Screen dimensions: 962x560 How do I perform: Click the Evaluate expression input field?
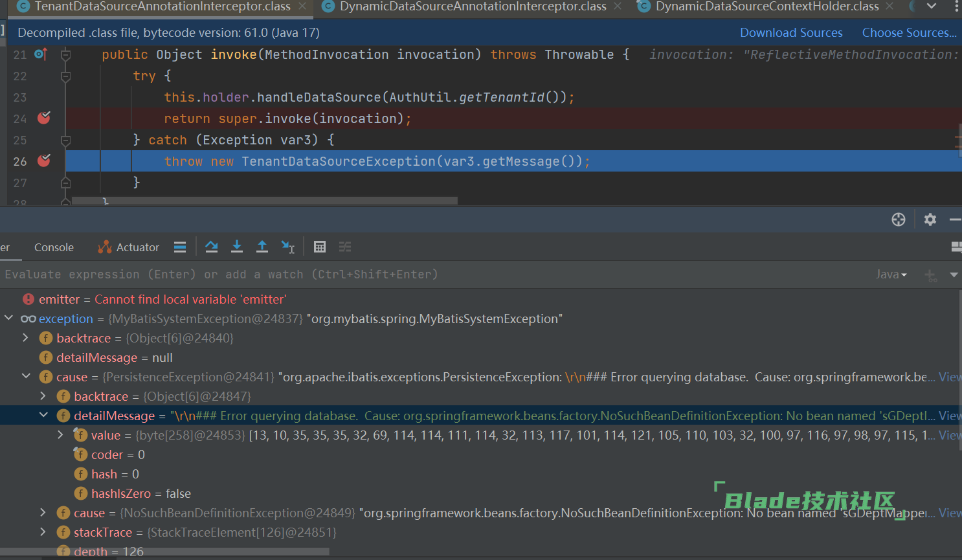[434, 274]
